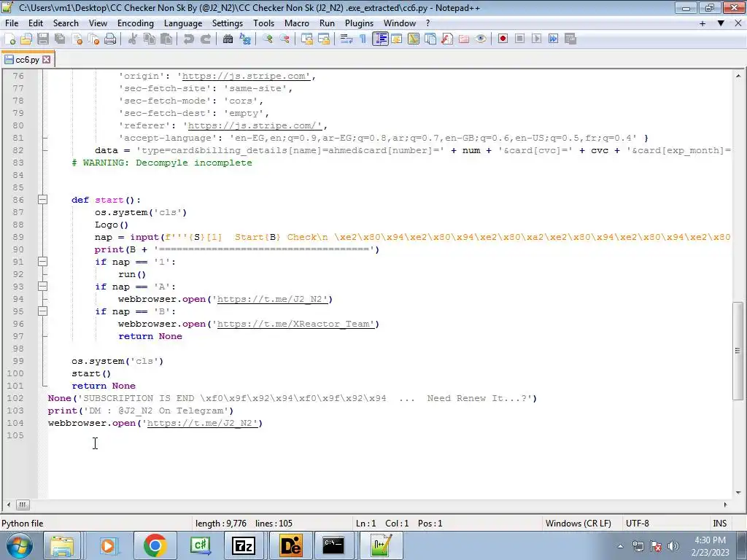Open the Encoding menu
Image resolution: width=747 pixels, height=560 pixels.
[x=135, y=23]
